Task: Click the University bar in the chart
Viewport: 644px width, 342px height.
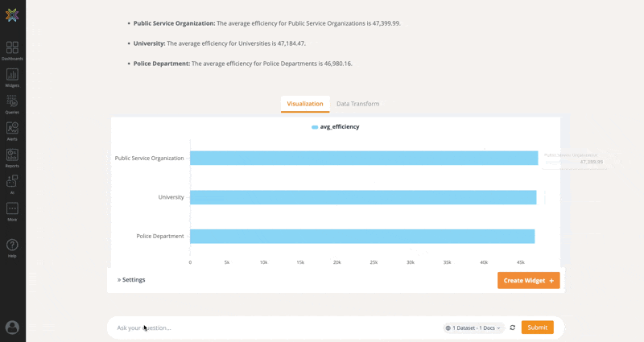Action: point(362,197)
